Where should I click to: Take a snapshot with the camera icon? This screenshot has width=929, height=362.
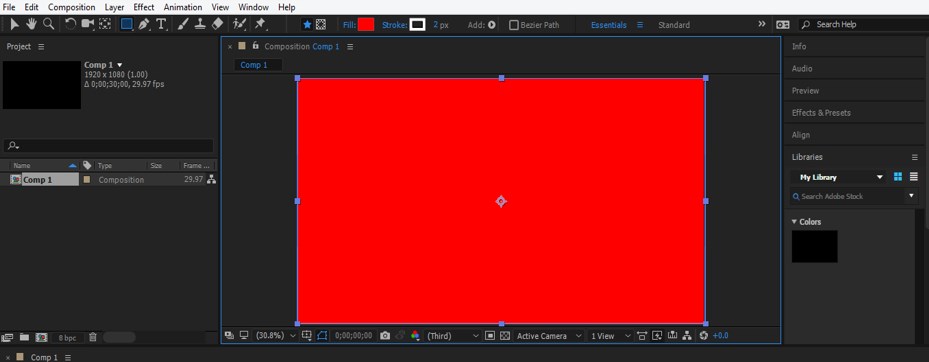point(385,336)
